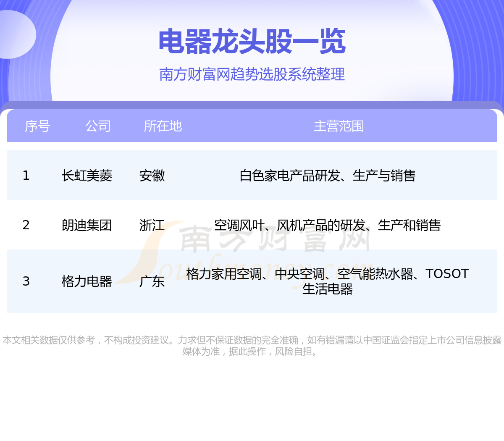Click subtitle 南方财富网趋势选股系统整理
This screenshot has width=504, height=441.
pos(252,74)
